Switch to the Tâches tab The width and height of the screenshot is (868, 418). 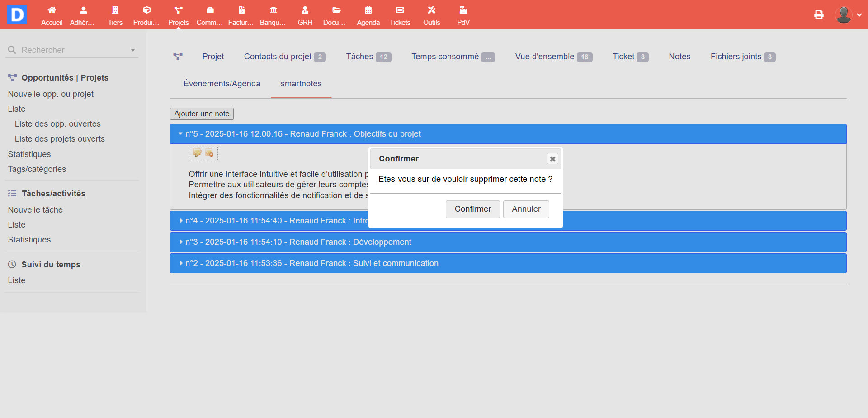pos(359,57)
